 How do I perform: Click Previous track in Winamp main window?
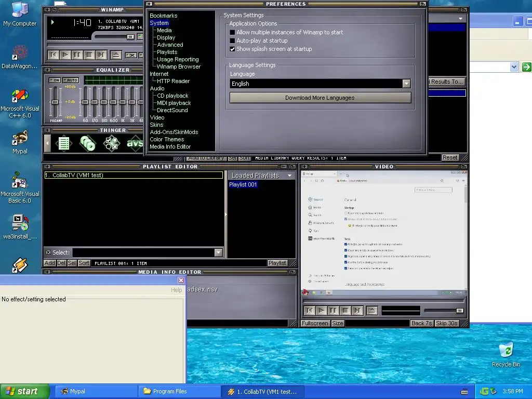pos(54,55)
